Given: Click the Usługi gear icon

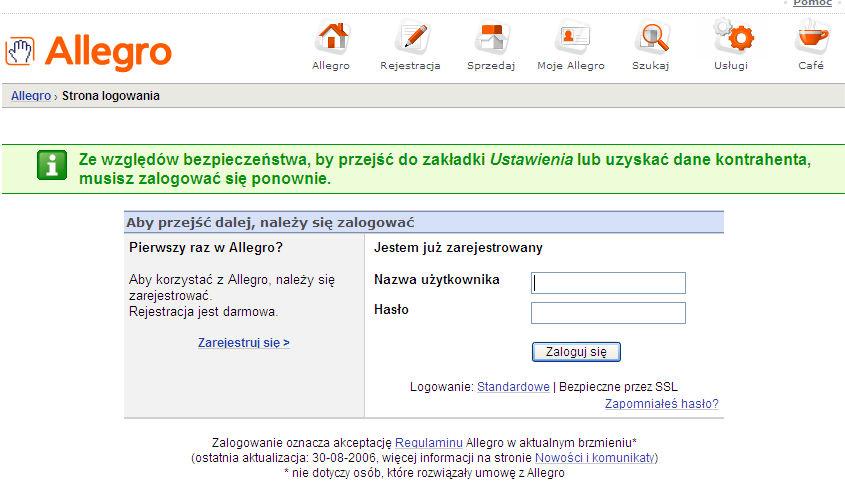Looking at the screenshot, I should [x=733, y=36].
